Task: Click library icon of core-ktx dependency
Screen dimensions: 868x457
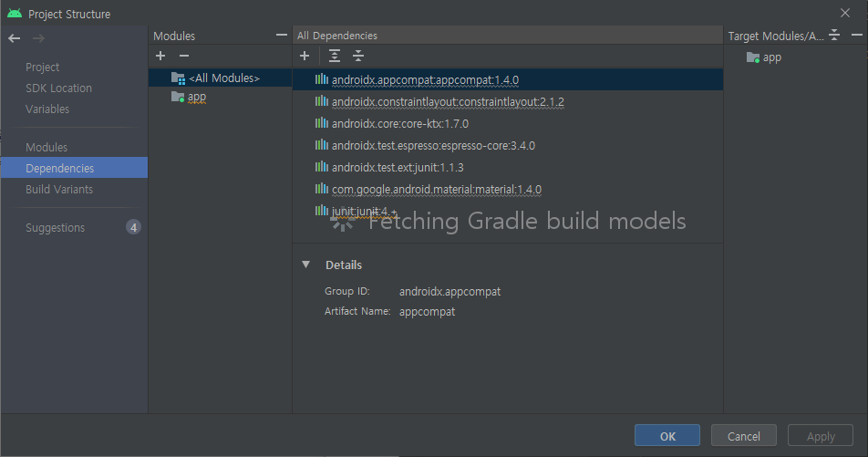Action: coord(322,123)
